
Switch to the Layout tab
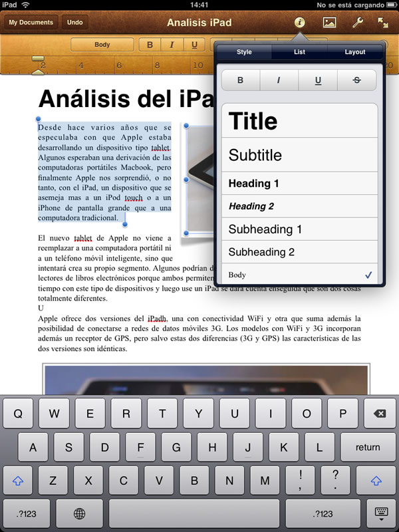tap(355, 52)
